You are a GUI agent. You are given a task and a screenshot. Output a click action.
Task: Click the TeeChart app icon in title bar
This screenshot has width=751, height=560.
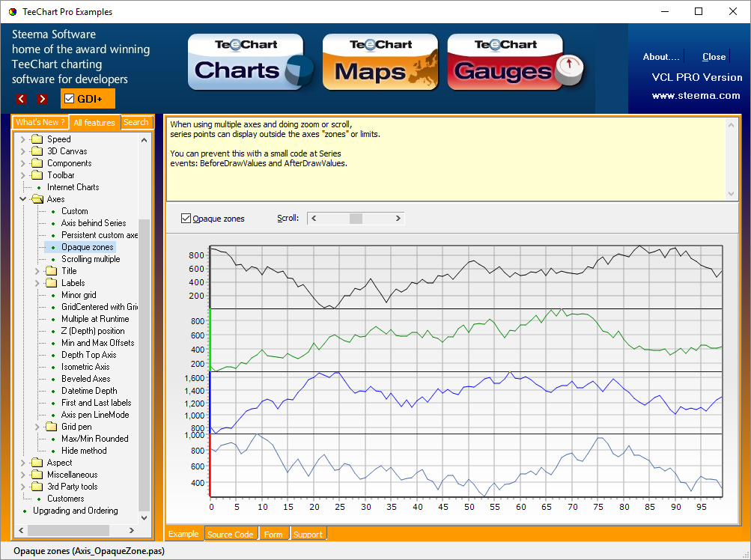13,11
